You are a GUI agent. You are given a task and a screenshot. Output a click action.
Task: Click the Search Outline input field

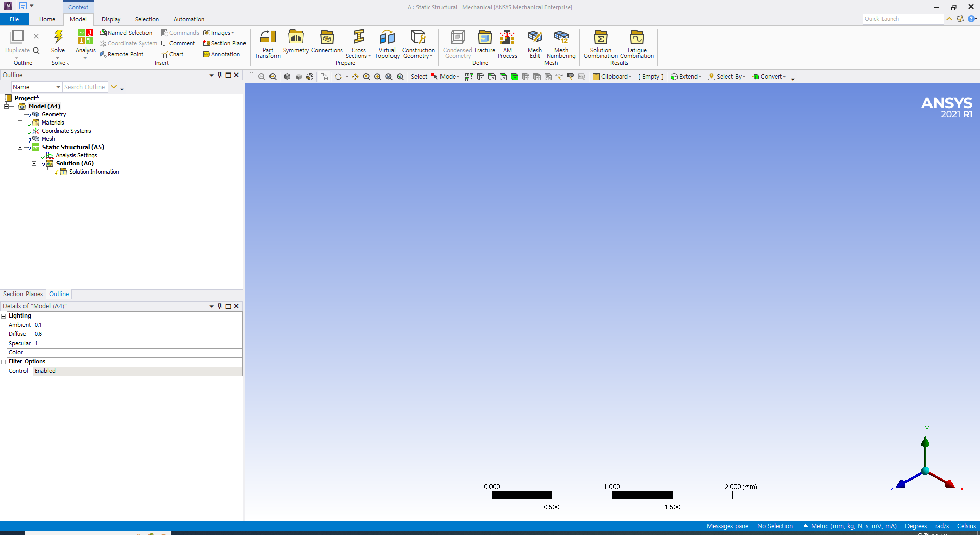click(85, 87)
